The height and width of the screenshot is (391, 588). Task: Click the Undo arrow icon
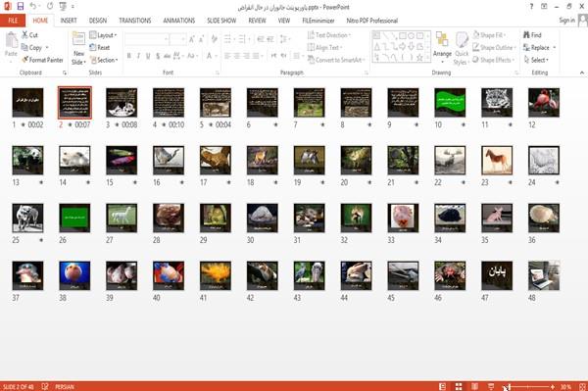(33, 7)
